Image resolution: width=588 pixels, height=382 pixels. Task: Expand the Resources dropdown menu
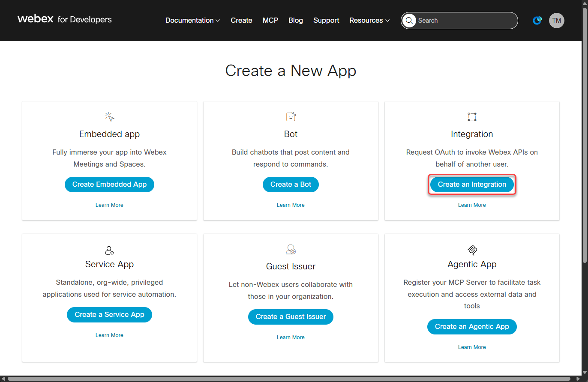coord(369,20)
